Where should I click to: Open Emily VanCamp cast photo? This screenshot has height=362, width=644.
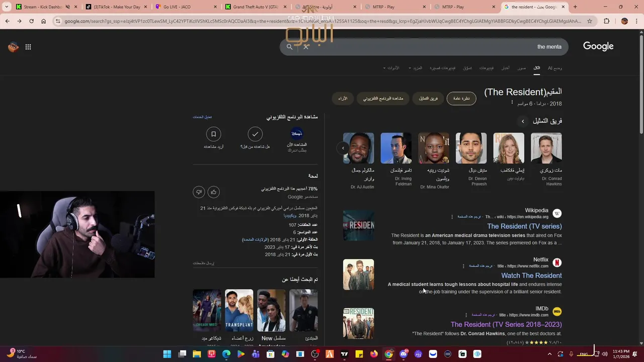509,148
